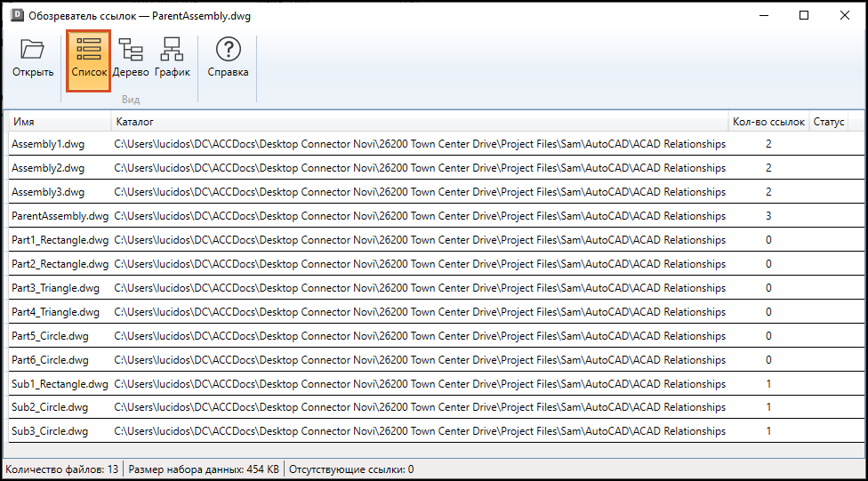
Task: Click the reference count for Assembly1.dwg
Action: coord(768,144)
